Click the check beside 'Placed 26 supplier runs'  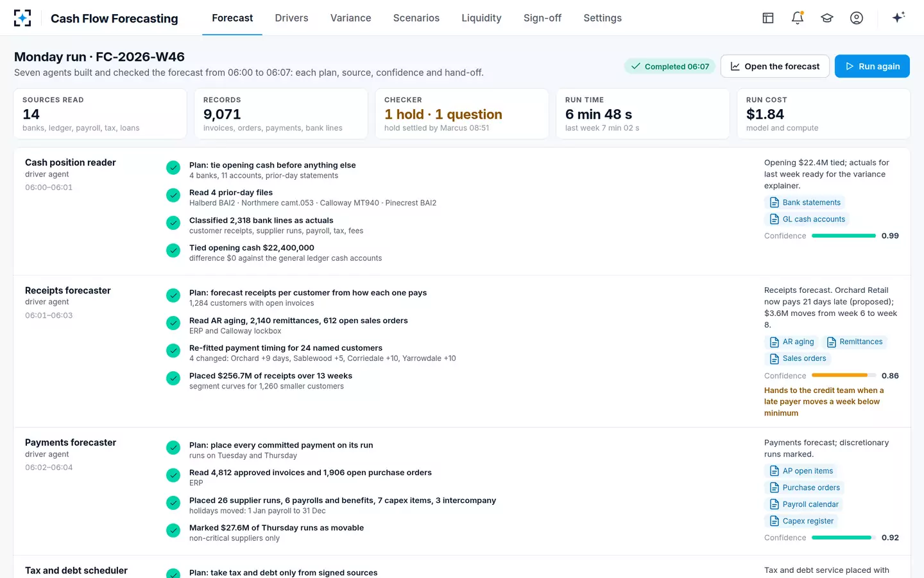tap(173, 503)
